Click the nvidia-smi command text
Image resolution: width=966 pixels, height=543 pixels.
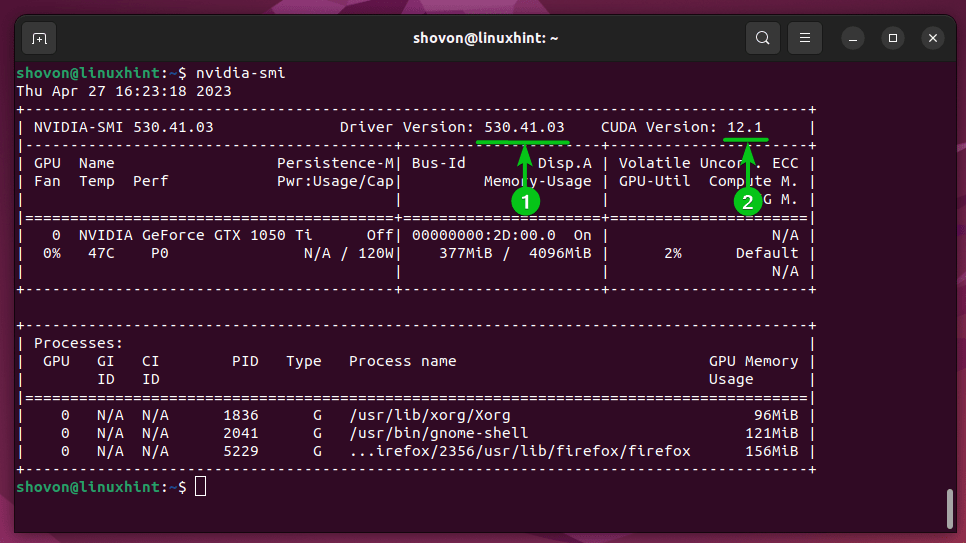[240, 73]
